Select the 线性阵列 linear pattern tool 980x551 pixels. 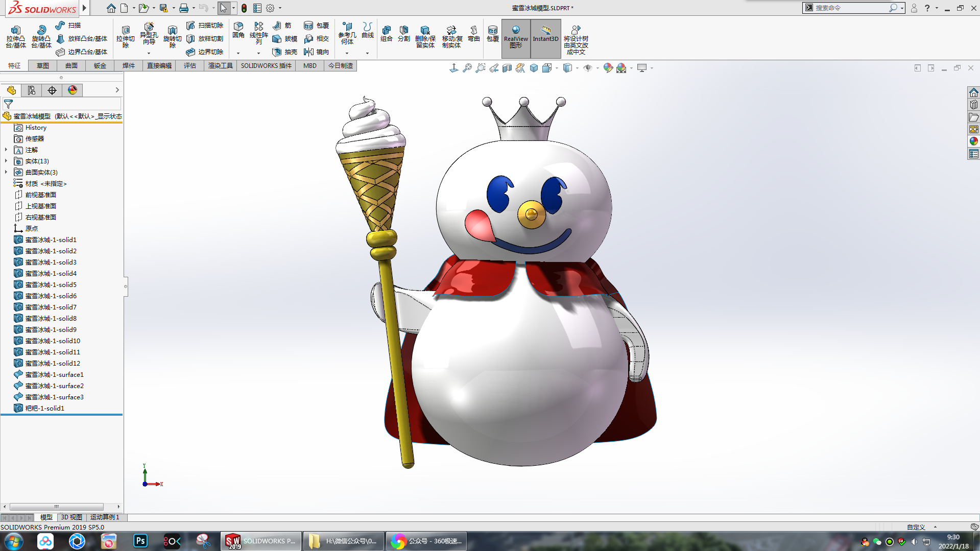coord(258,33)
